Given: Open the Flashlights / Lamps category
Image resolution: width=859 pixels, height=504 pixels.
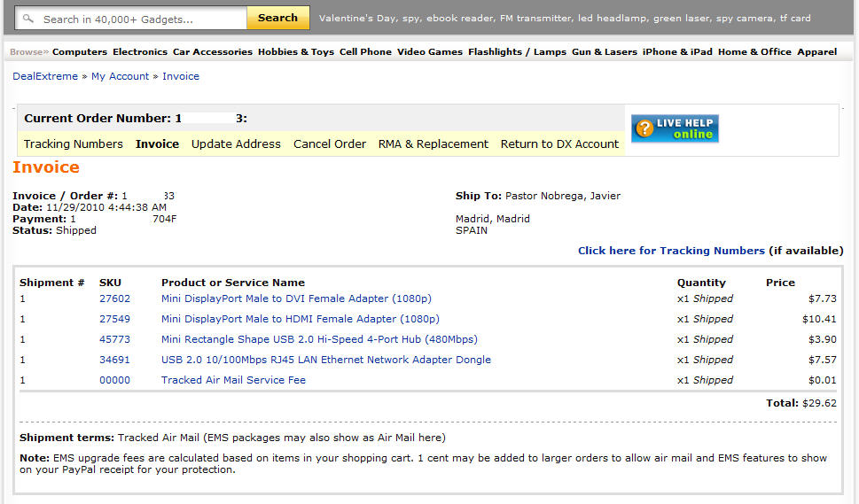Looking at the screenshot, I should click(517, 52).
